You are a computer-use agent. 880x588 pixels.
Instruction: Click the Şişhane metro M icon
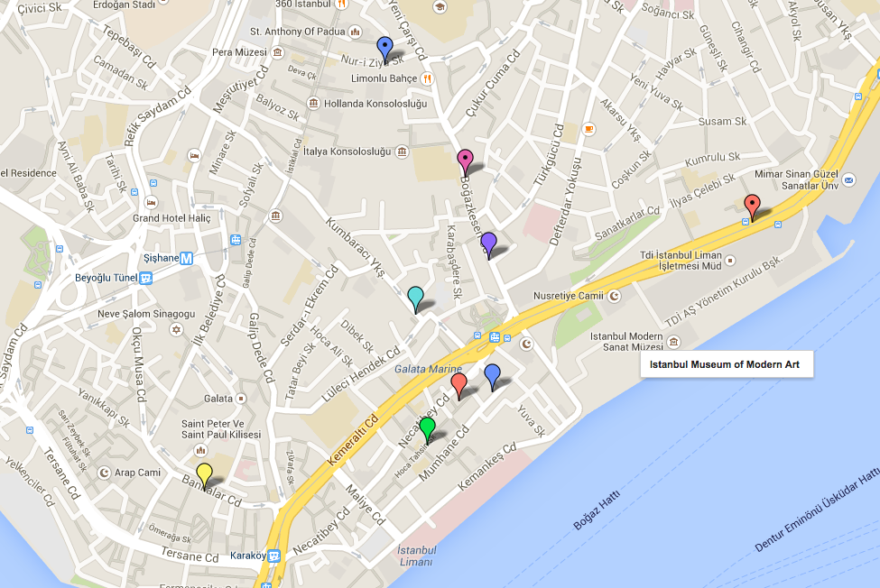point(187,259)
